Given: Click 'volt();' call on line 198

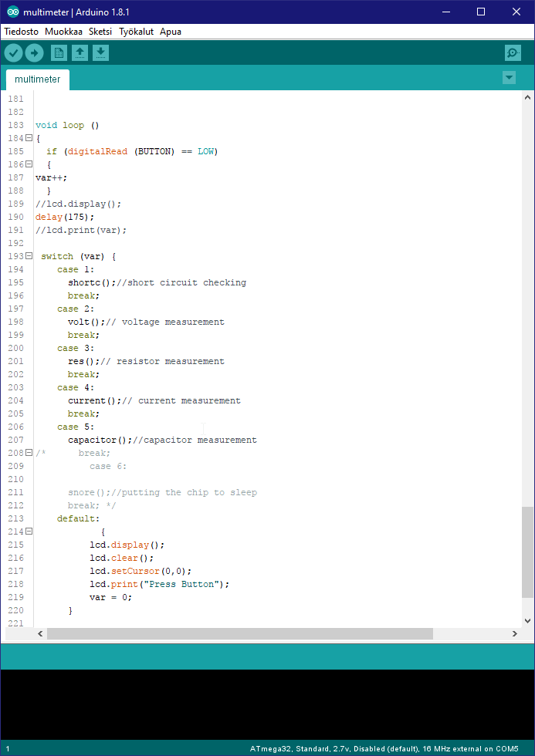Looking at the screenshot, I should 86,322.
